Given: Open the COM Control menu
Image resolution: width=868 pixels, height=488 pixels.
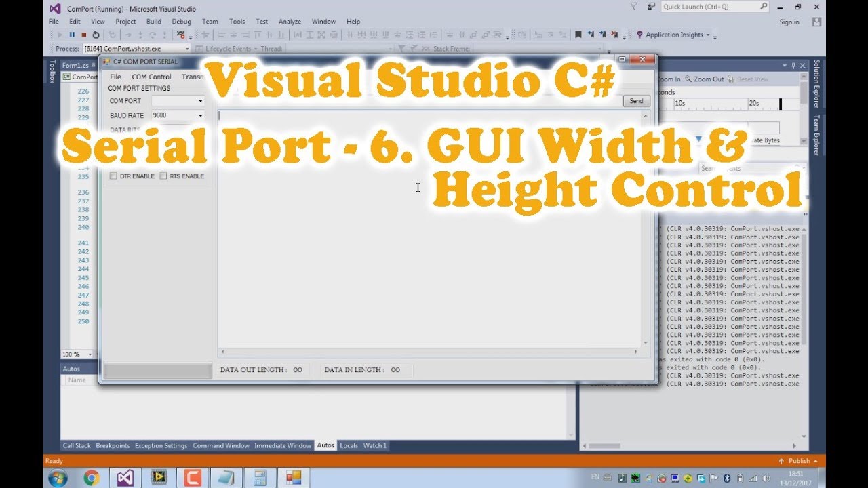Looking at the screenshot, I should 151,77.
